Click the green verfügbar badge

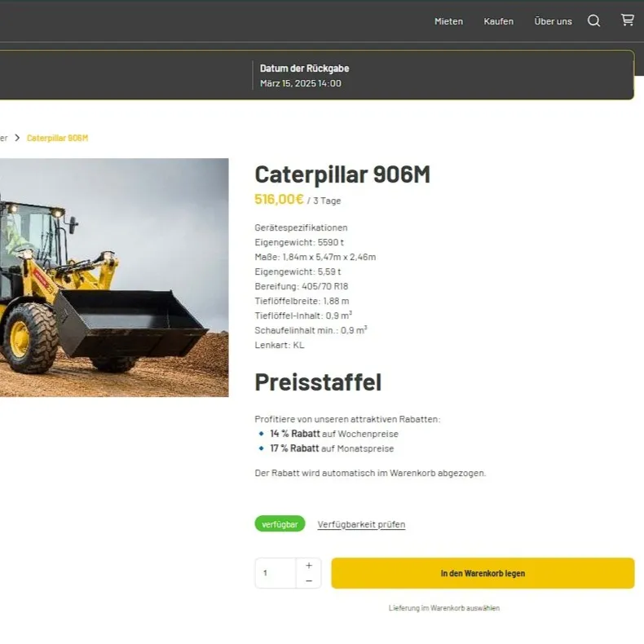[280, 524]
